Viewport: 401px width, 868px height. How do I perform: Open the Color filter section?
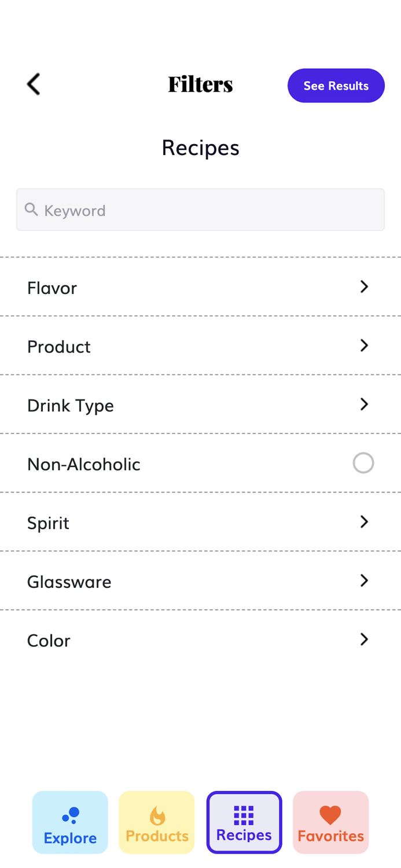364,639
